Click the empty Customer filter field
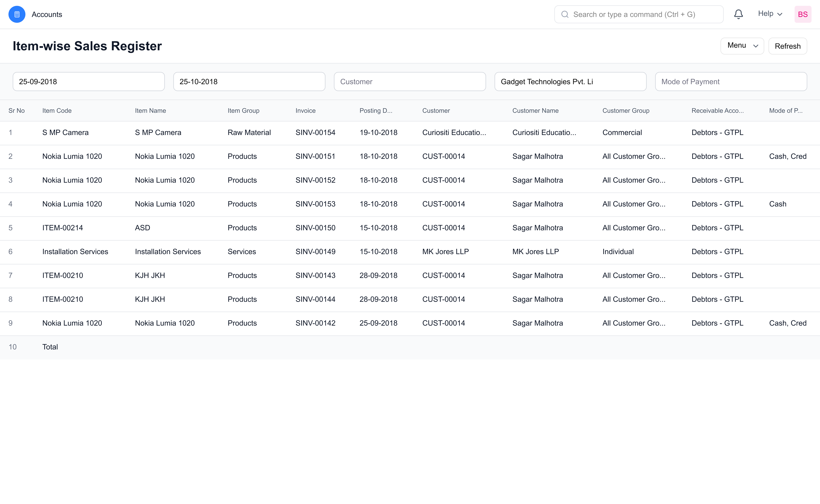Screen dimensions: 820x504 coord(410,81)
